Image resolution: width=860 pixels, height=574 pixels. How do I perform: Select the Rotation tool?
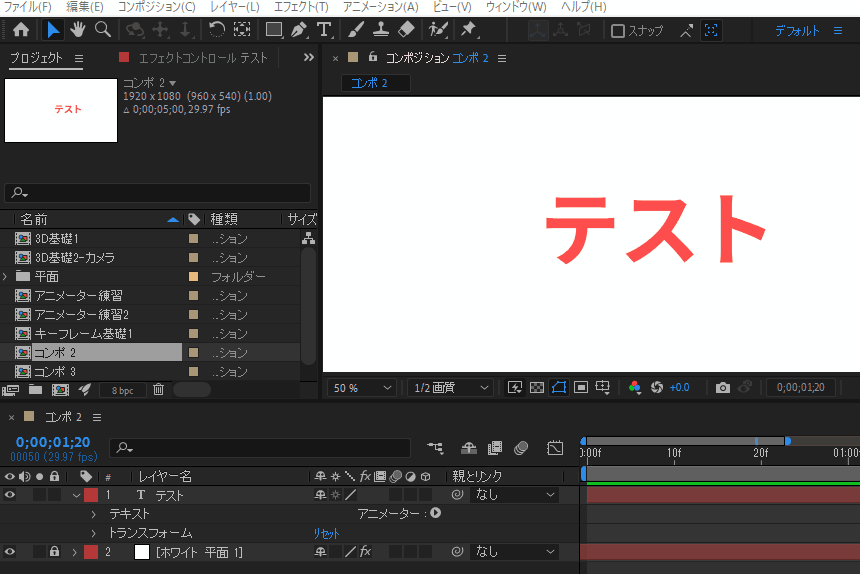pyautogui.click(x=217, y=30)
